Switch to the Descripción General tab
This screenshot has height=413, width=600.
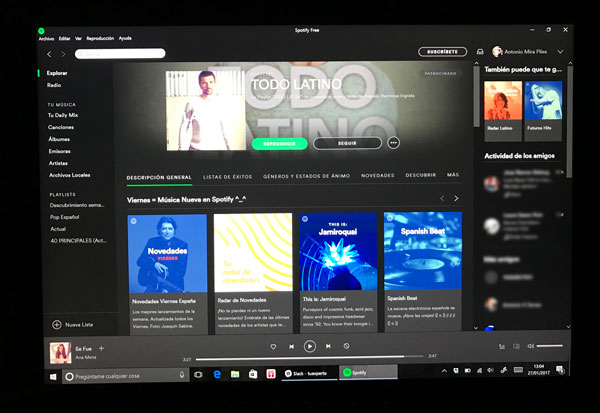159,177
